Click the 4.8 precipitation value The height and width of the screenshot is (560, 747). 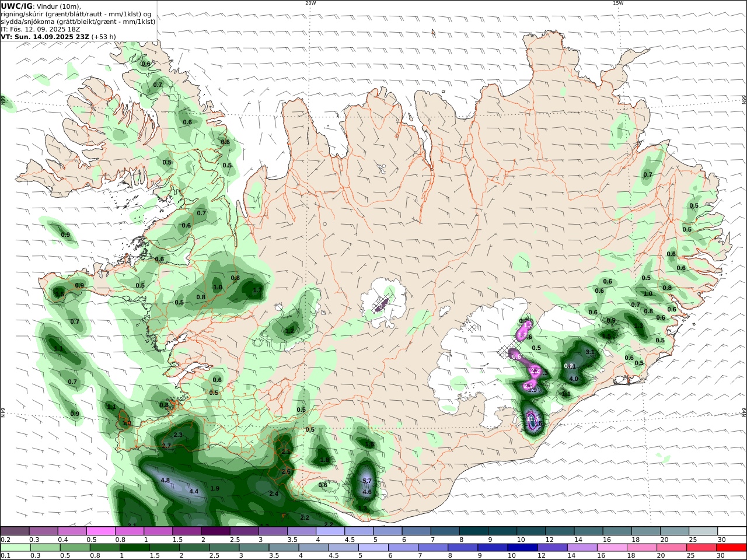[x=165, y=480]
